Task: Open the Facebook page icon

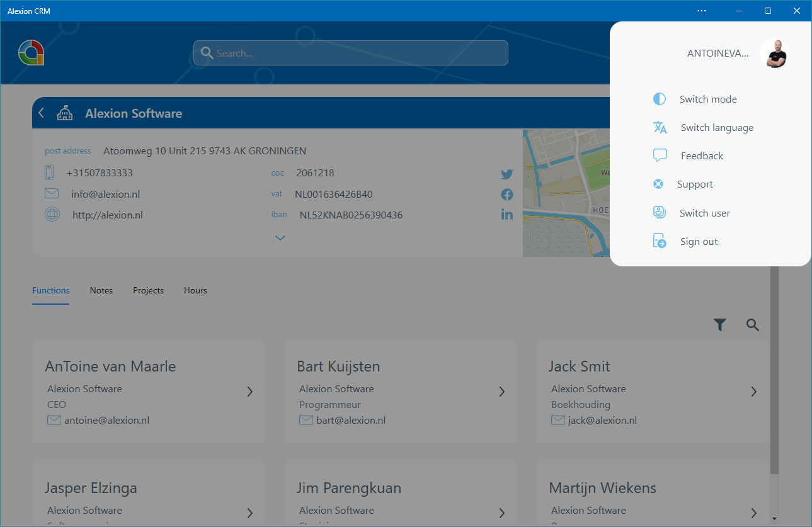Action: tap(507, 195)
